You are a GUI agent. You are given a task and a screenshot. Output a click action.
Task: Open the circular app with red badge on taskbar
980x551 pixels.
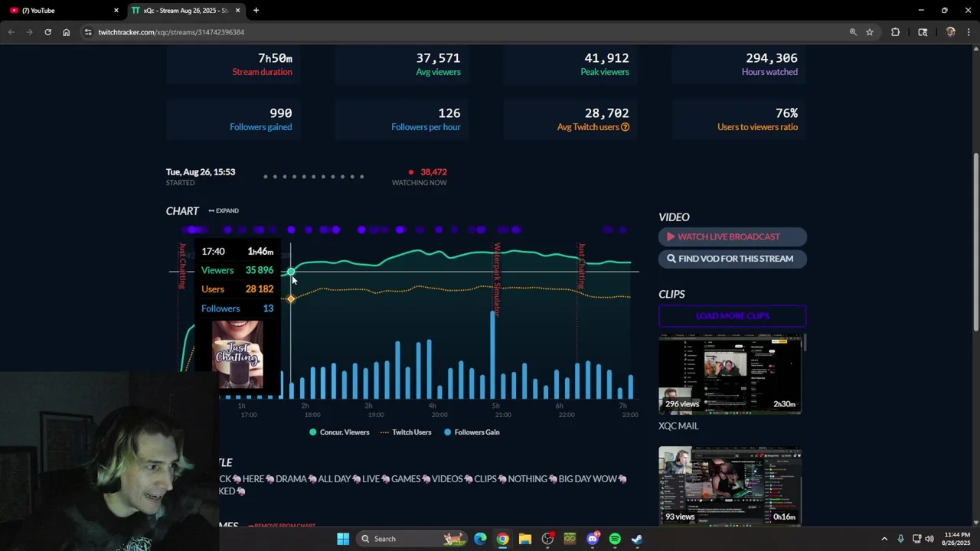click(x=547, y=539)
